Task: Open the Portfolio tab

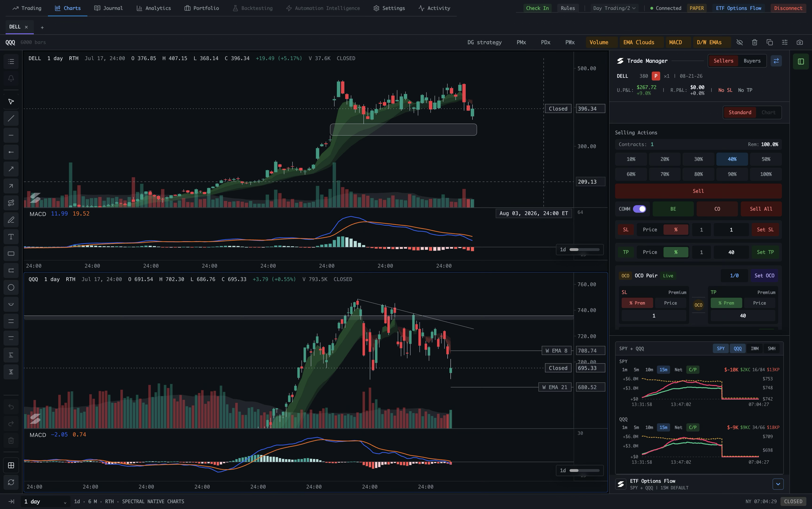Action: (201, 8)
